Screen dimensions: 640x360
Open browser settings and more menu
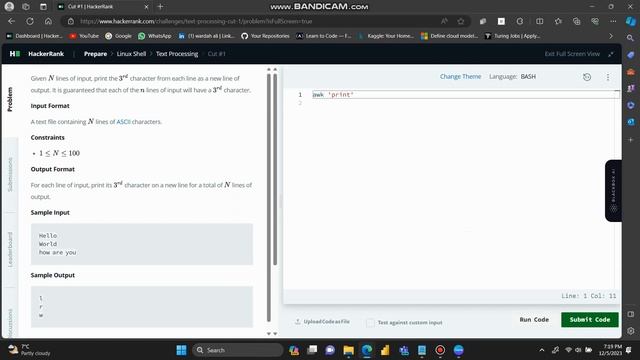coord(613,21)
